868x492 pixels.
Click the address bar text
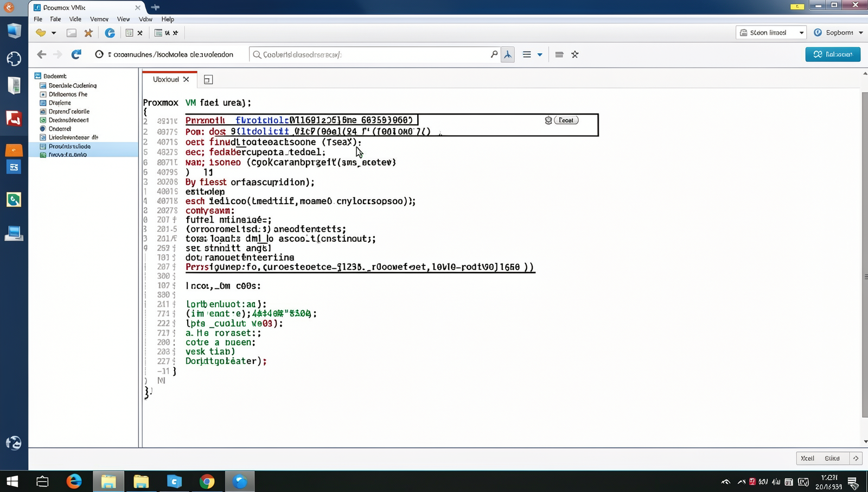171,54
